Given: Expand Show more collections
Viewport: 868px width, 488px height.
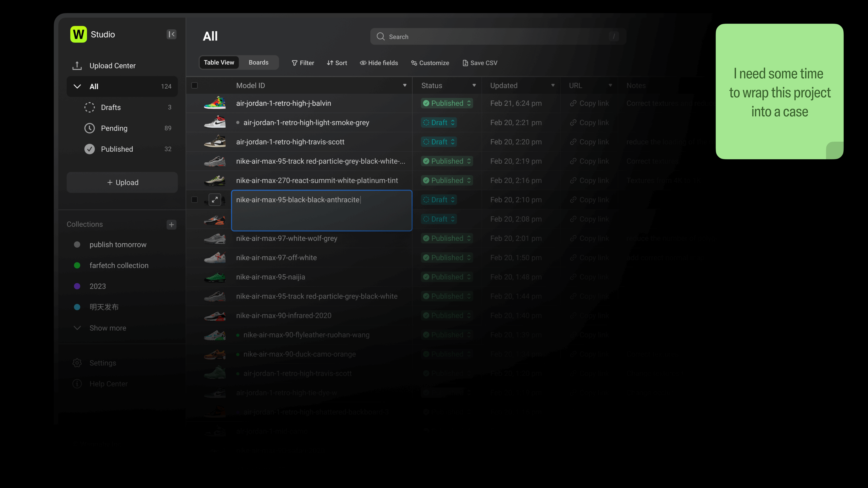Looking at the screenshot, I should pyautogui.click(x=100, y=328).
